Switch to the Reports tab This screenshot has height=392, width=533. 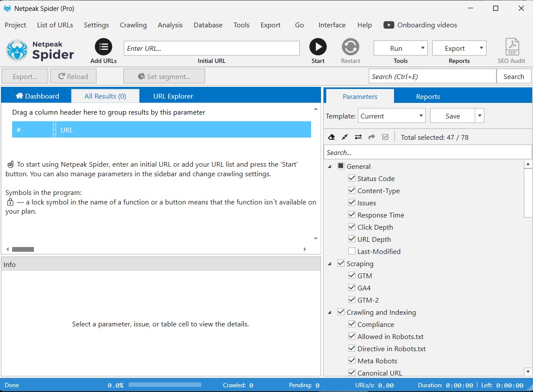click(428, 96)
